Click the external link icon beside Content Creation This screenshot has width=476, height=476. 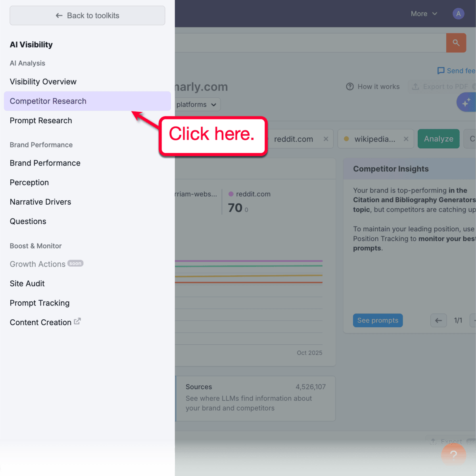[x=77, y=321]
